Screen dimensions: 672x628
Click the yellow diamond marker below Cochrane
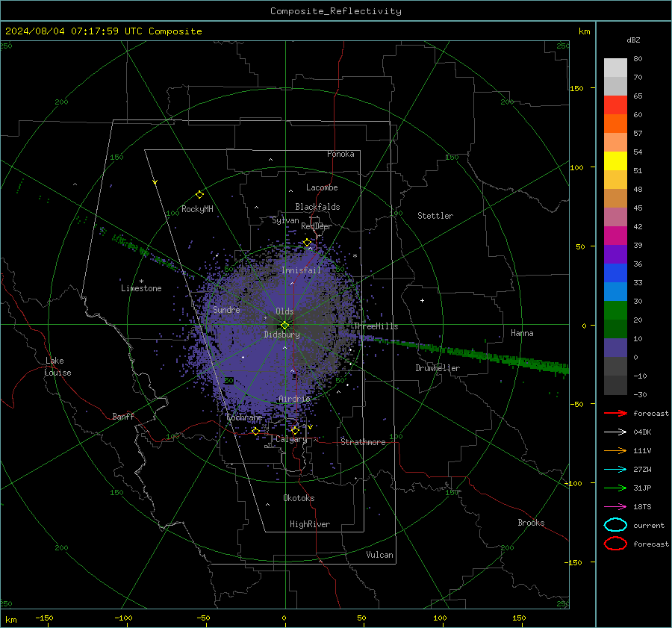(x=255, y=431)
